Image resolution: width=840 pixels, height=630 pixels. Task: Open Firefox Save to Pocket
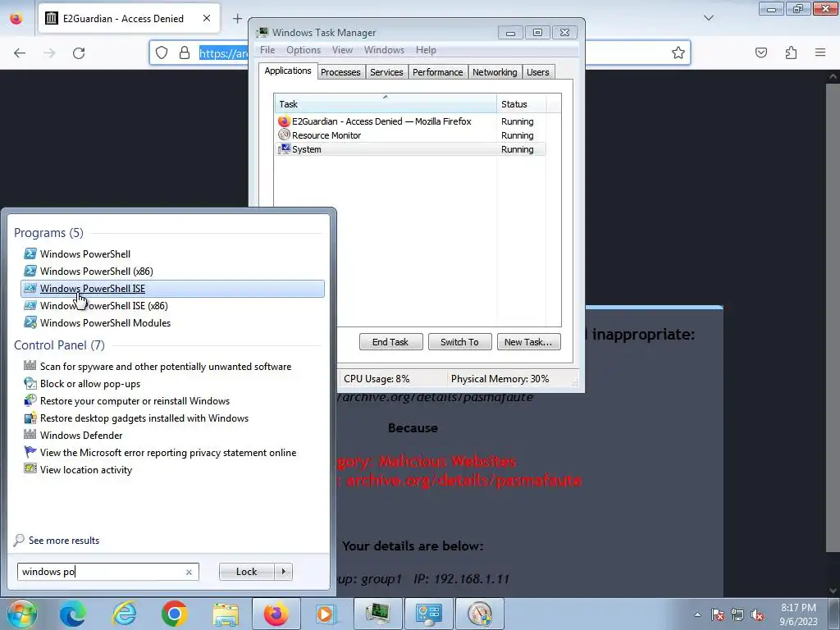pyautogui.click(x=761, y=52)
